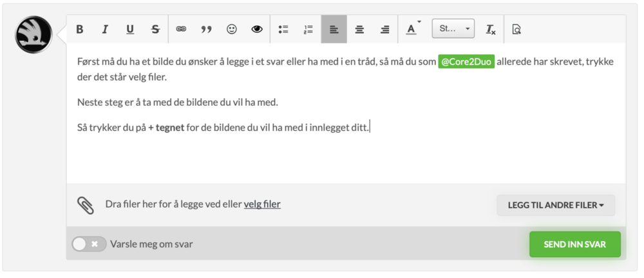
Task: Expand 'Legg til andre filer' dropdown
Action: [x=556, y=205]
